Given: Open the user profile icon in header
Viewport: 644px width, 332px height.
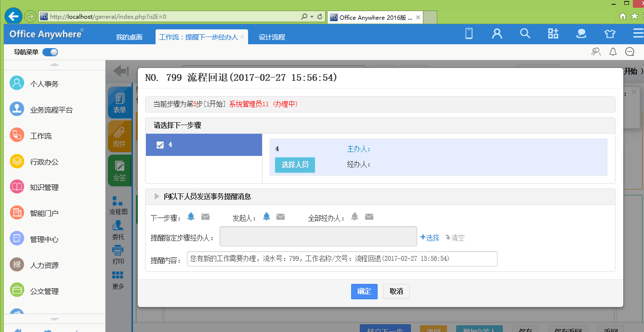Looking at the screenshot, I should [497, 34].
